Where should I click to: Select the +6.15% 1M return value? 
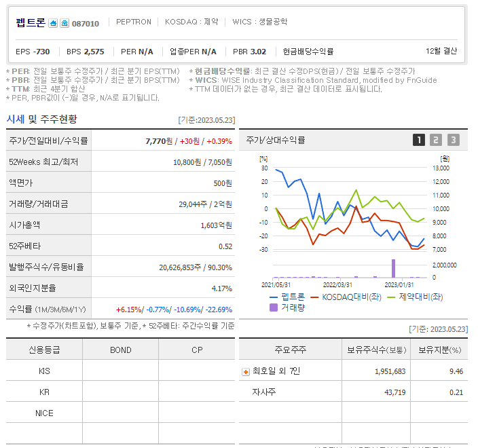[128, 310]
